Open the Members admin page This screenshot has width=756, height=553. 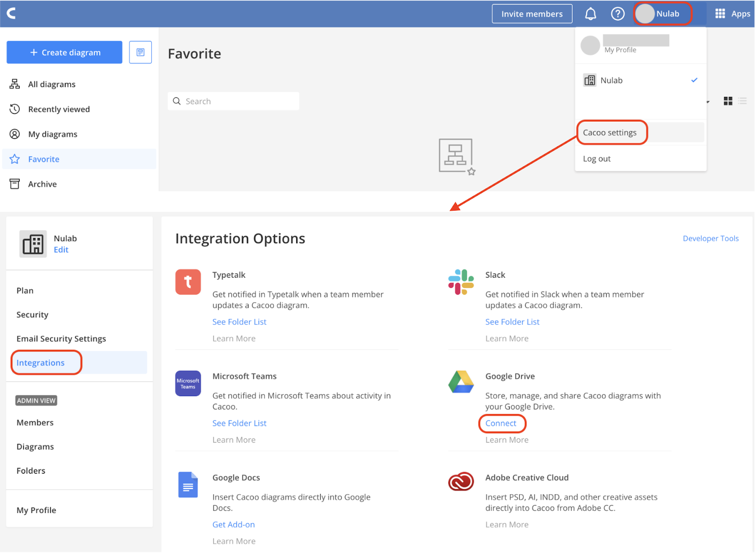coord(35,423)
